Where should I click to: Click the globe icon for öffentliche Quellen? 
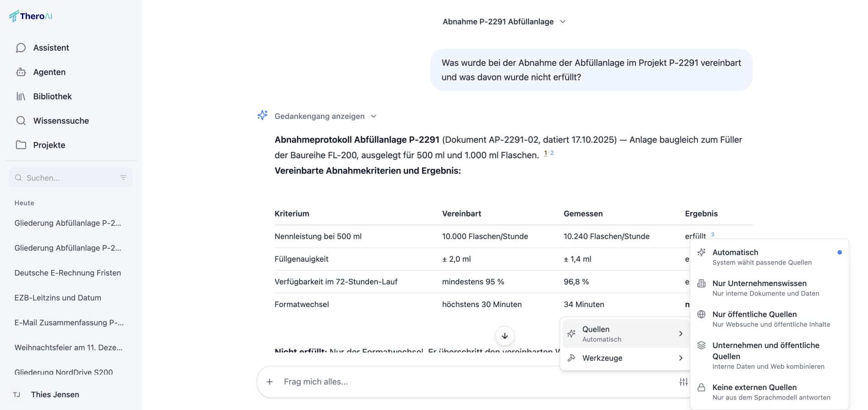click(x=701, y=315)
